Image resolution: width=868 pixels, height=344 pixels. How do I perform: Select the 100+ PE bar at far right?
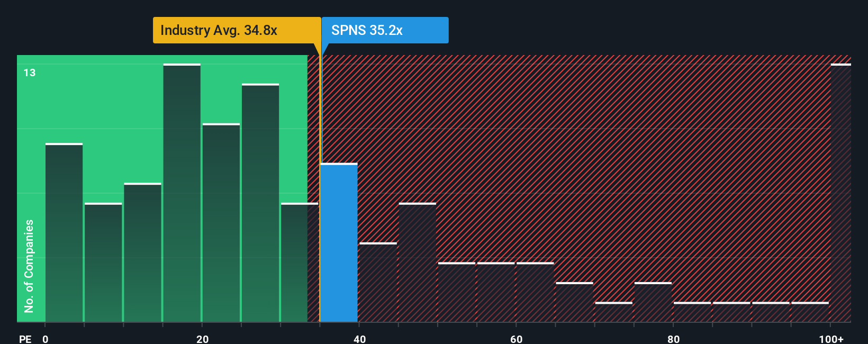(x=840, y=193)
